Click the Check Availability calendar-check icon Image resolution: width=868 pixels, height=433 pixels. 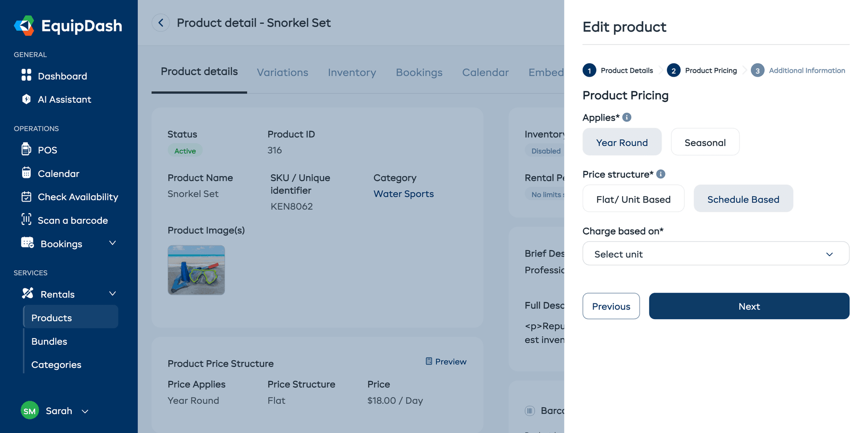coord(27,196)
